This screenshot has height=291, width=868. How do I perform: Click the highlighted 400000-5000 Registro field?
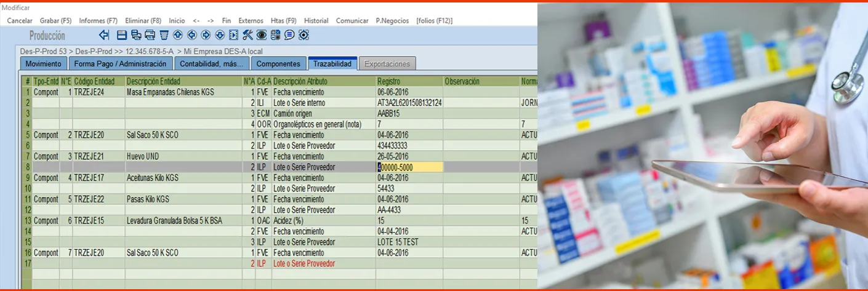pyautogui.click(x=409, y=167)
